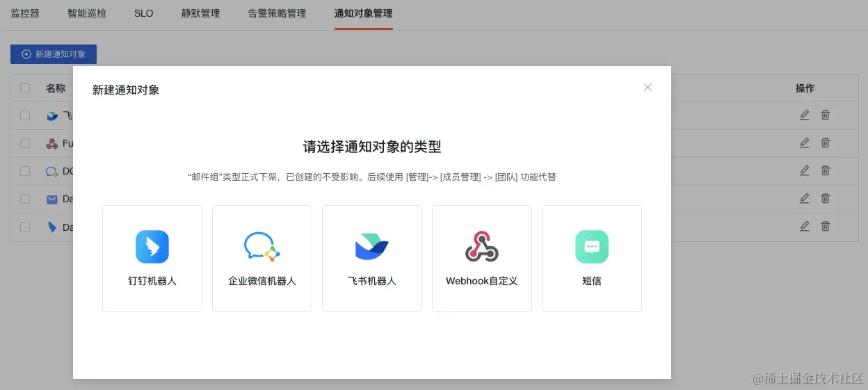
Task: Choose the Webhook自定义 type icon
Action: [x=482, y=247]
